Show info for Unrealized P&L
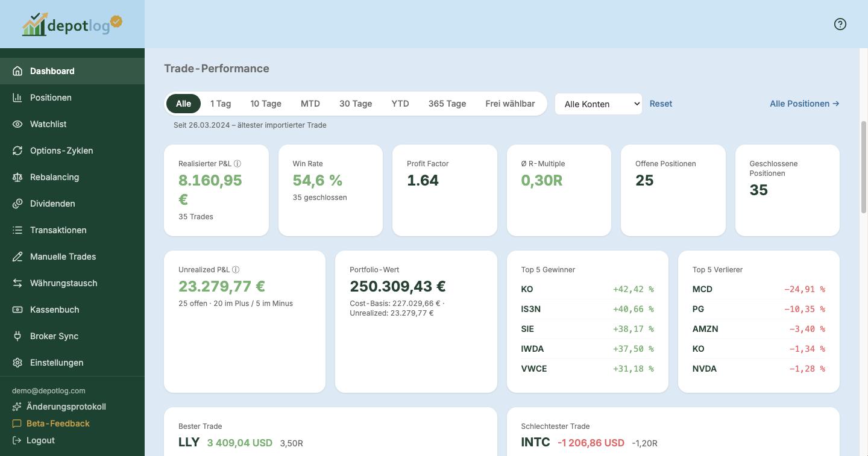Viewport: 868px width, 456px height. [236, 270]
